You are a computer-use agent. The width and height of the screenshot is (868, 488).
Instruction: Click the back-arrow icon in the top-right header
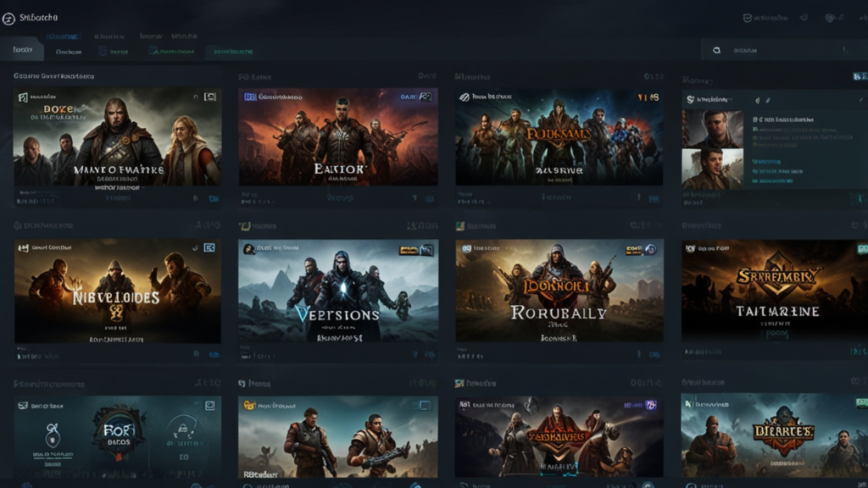pyautogui.click(x=804, y=18)
